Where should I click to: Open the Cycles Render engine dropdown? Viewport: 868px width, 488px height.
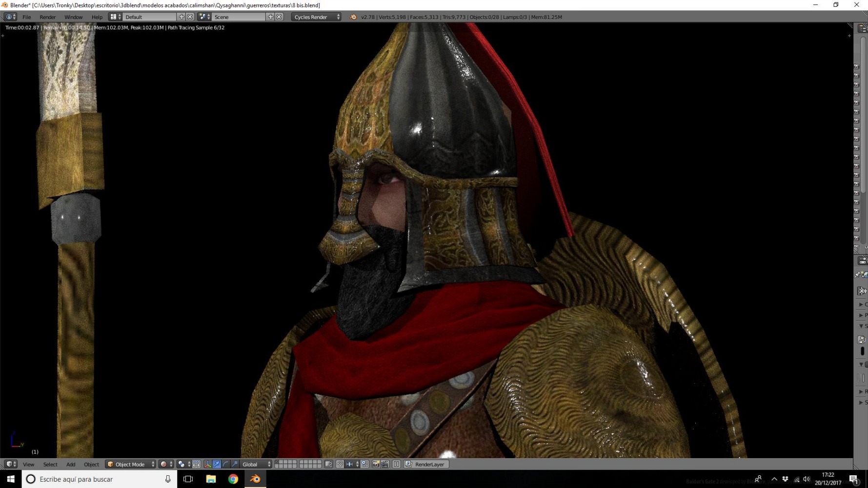click(316, 17)
